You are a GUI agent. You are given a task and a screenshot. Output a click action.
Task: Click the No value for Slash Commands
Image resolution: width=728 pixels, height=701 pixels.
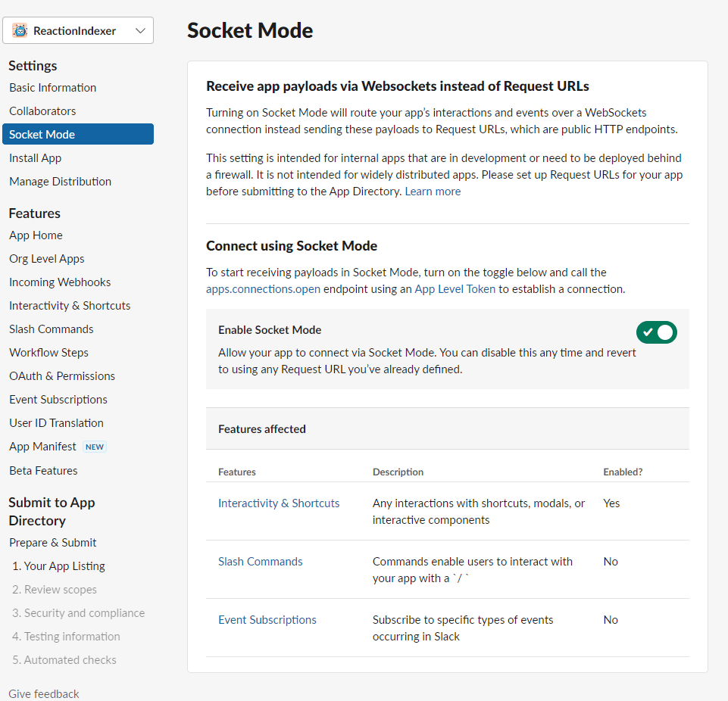[x=611, y=562]
